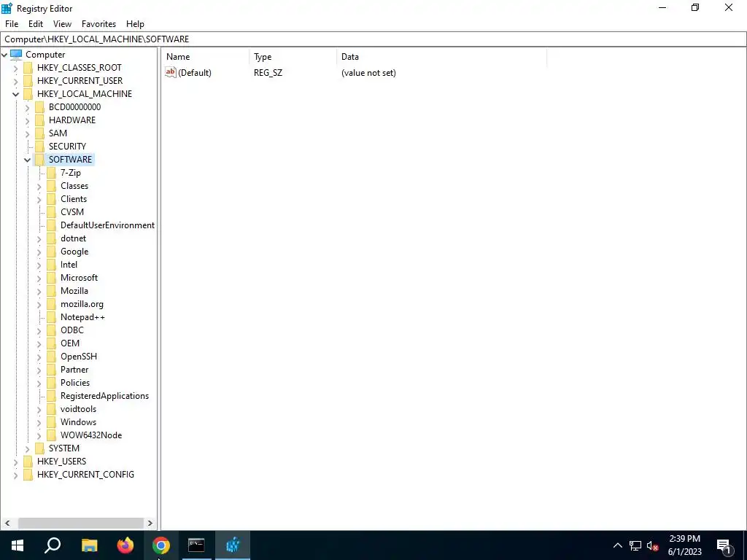Click the tree pane scroll left arrow
The width and height of the screenshot is (747, 560).
[7, 523]
